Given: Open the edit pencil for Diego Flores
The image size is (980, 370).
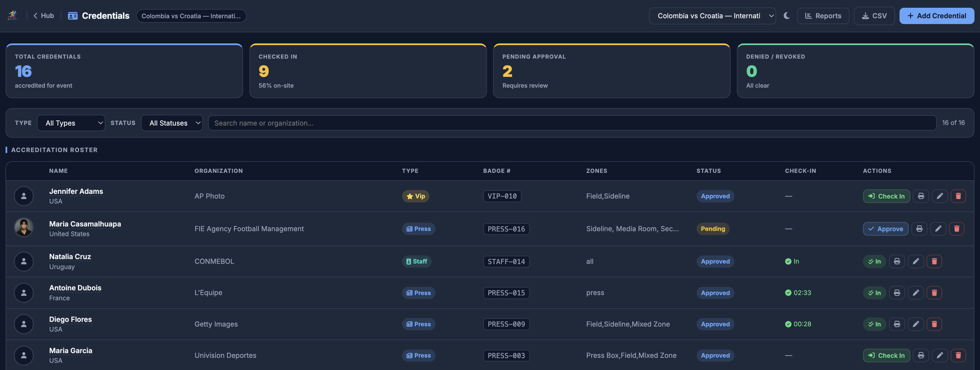Looking at the screenshot, I should (916, 324).
